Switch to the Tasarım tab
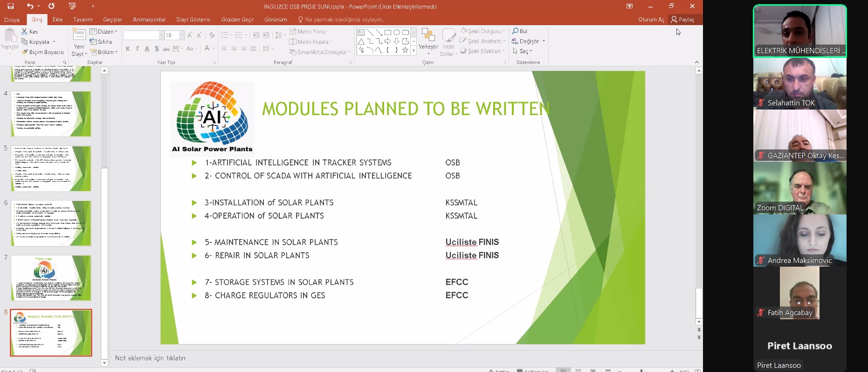 (x=83, y=20)
